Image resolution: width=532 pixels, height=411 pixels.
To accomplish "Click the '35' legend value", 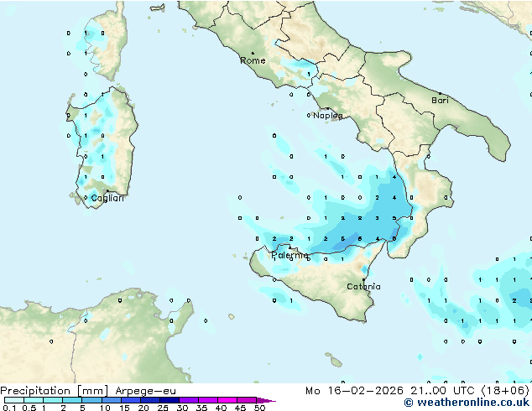I will click(201, 408).
